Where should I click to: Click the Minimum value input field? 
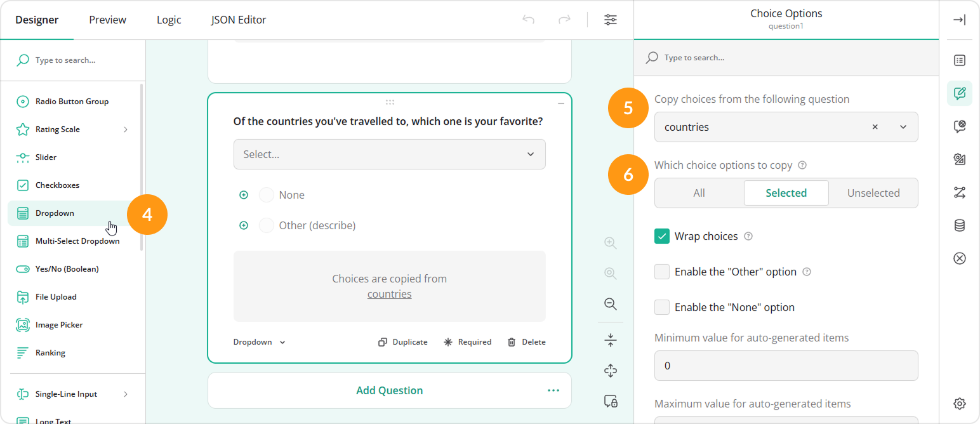click(x=786, y=366)
